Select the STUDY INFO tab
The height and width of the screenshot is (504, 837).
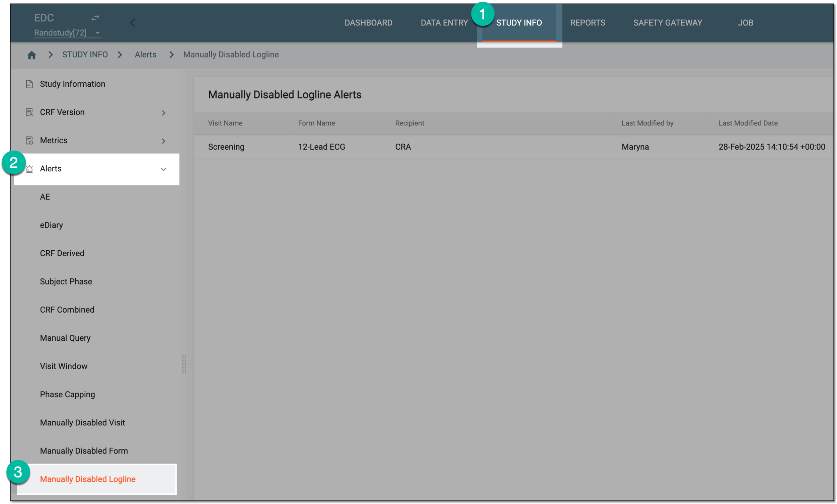click(519, 23)
